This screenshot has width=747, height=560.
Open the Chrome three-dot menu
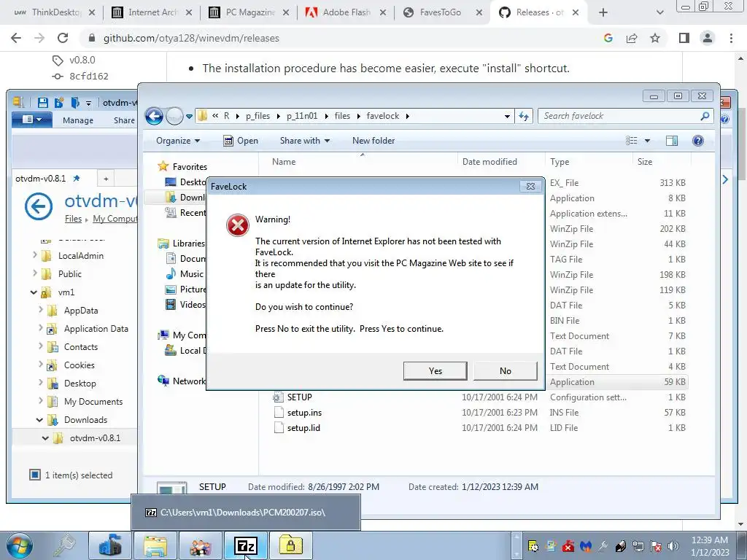[x=731, y=38]
